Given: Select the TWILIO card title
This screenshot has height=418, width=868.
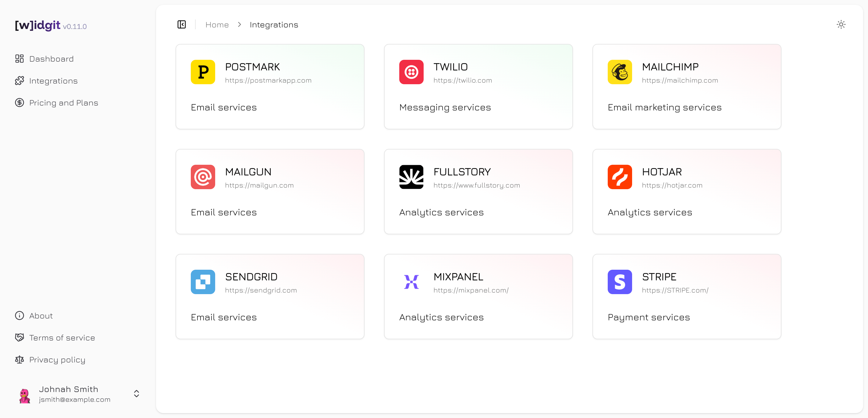Looking at the screenshot, I should [x=450, y=67].
